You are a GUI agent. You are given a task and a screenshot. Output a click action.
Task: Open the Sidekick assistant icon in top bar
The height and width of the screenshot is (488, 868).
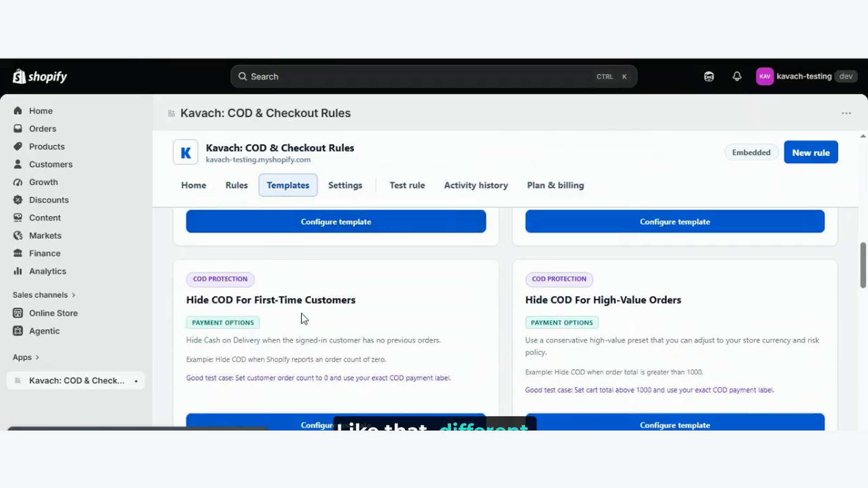coord(709,76)
